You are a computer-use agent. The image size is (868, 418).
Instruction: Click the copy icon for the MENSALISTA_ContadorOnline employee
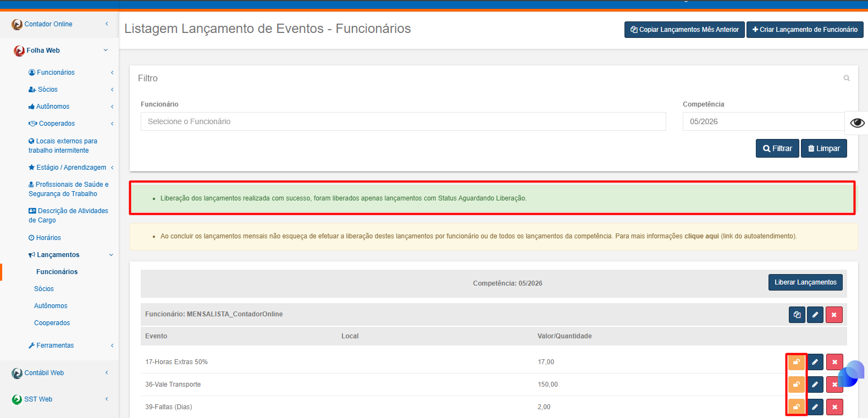(797, 315)
